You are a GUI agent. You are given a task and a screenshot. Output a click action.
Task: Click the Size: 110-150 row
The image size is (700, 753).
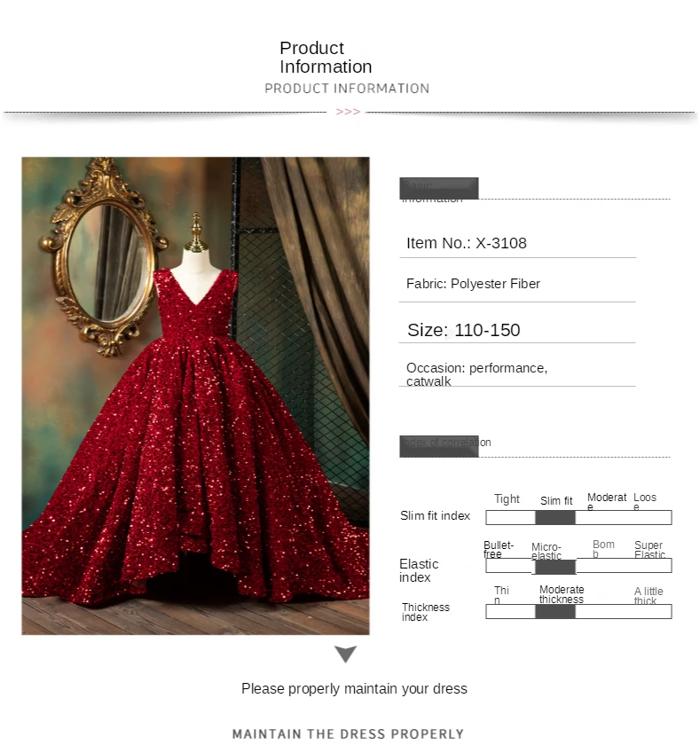click(x=517, y=330)
